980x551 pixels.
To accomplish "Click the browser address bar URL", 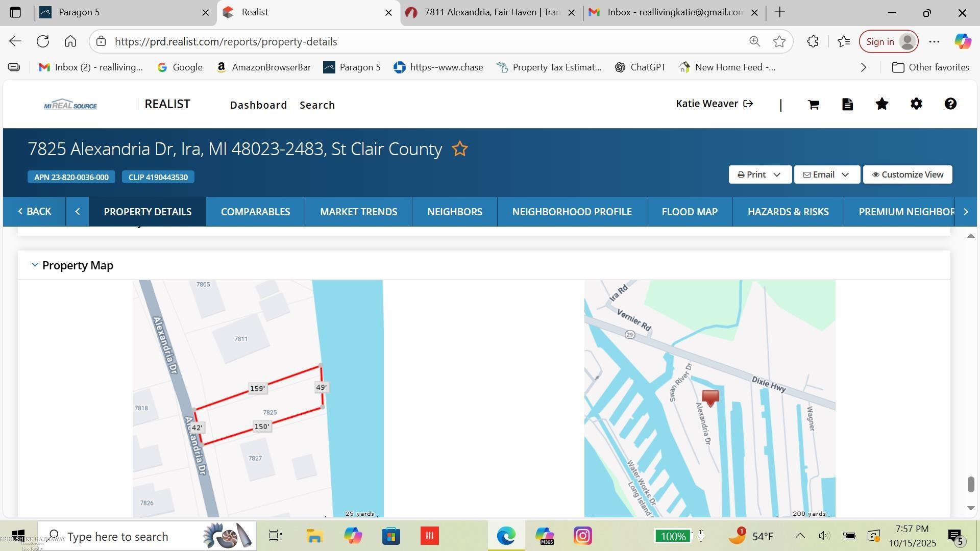I will pos(226,42).
